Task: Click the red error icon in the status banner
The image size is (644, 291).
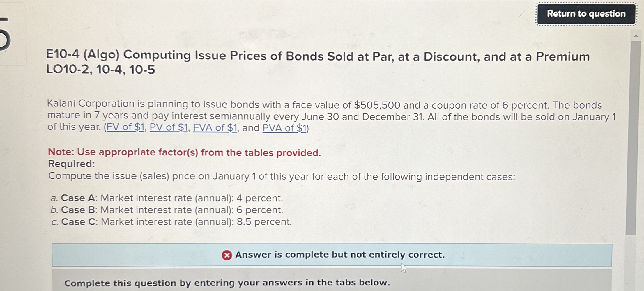Action: pos(227,255)
